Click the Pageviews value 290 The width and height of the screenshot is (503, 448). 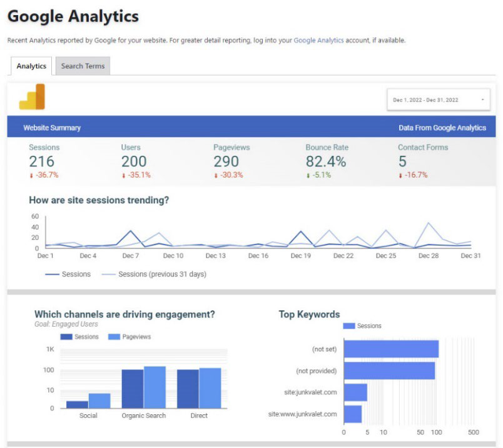[226, 161]
